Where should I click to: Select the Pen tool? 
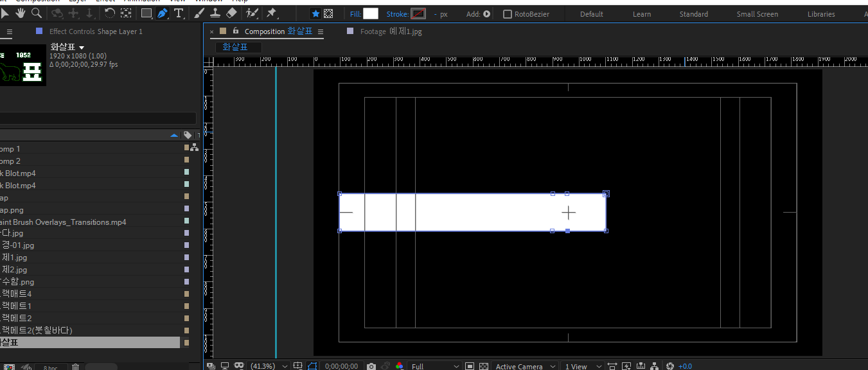163,13
